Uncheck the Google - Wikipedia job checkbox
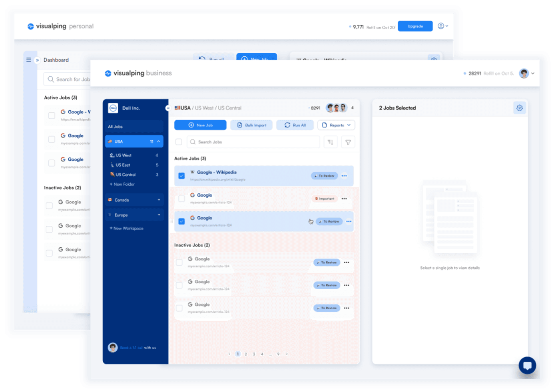The height and width of the screenshot is (392, 554). (x=181, y=176)
